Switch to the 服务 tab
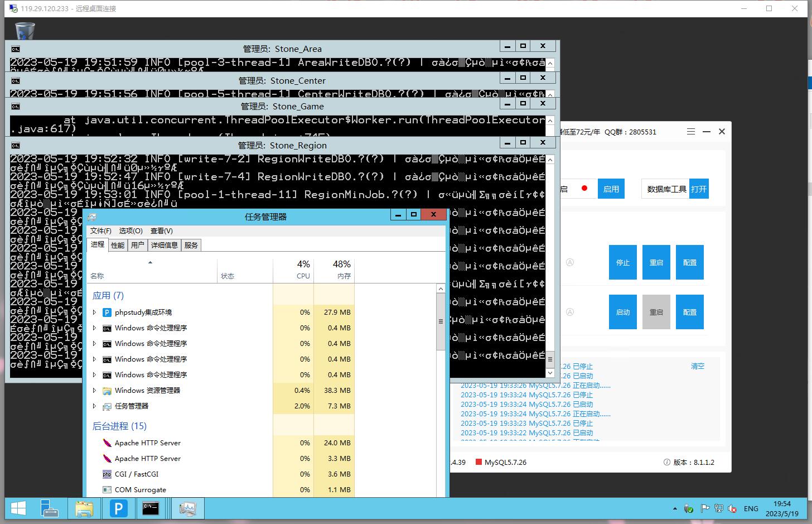The width and height of the screenshot is (812, 524). coord(191,245)
